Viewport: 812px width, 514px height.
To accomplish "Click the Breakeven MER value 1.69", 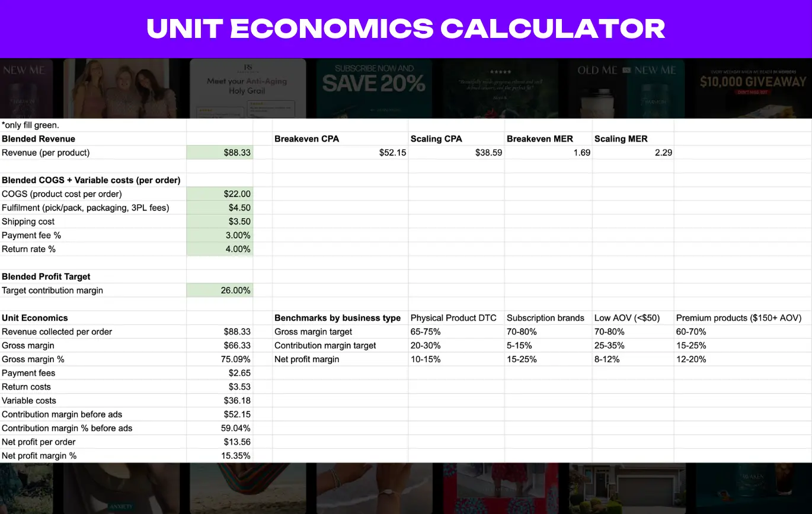I will pos(582,152).
